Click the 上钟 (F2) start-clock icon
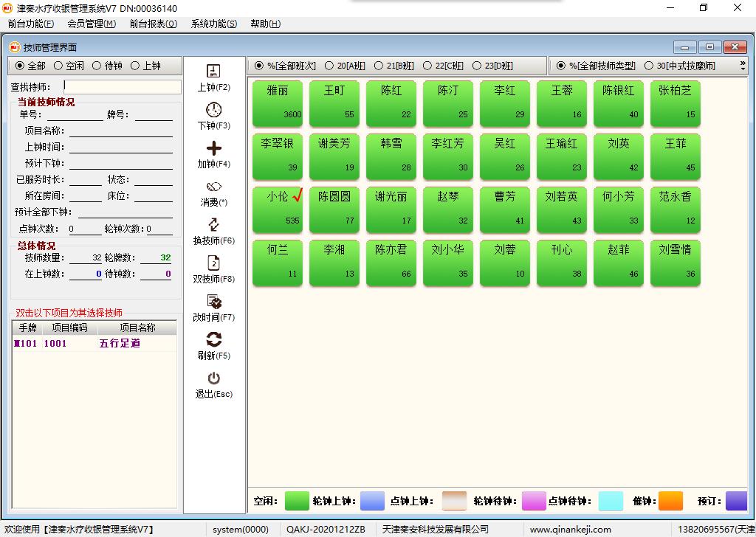This screenshot has height=537, width=756. pos(213,72)
